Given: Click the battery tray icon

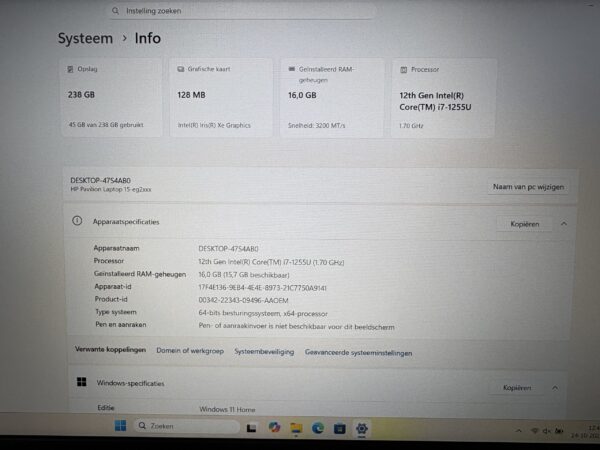Looking at the screenshot, I should [x=559, y=431].
